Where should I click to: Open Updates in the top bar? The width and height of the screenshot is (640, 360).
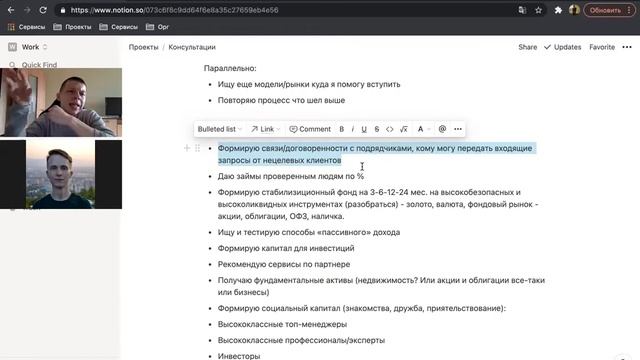click(562, 47)
